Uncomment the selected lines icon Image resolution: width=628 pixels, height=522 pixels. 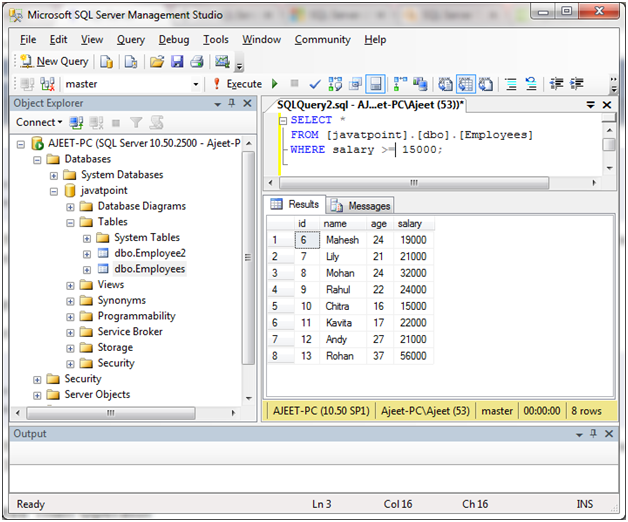point(531,84)
